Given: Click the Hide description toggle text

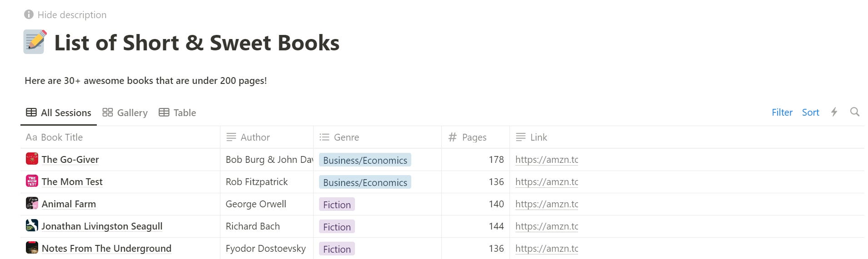Looking at the screenshot, I should [72, 15].
